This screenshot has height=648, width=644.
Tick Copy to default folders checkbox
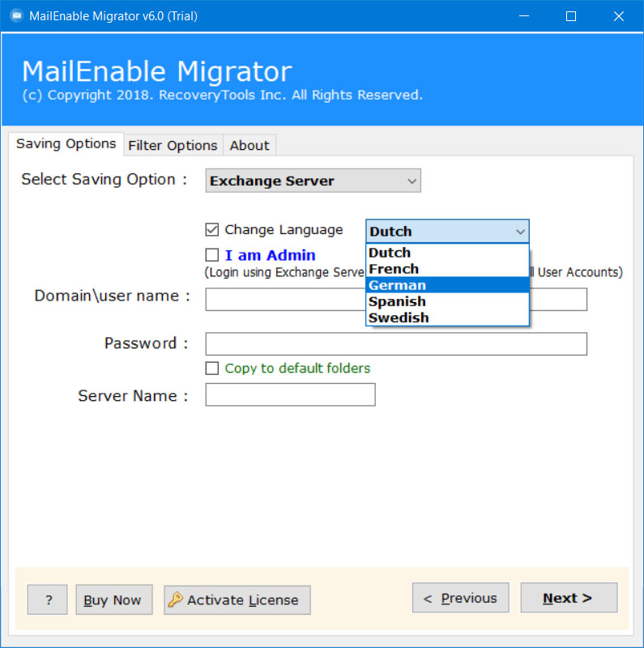point(212,369)
